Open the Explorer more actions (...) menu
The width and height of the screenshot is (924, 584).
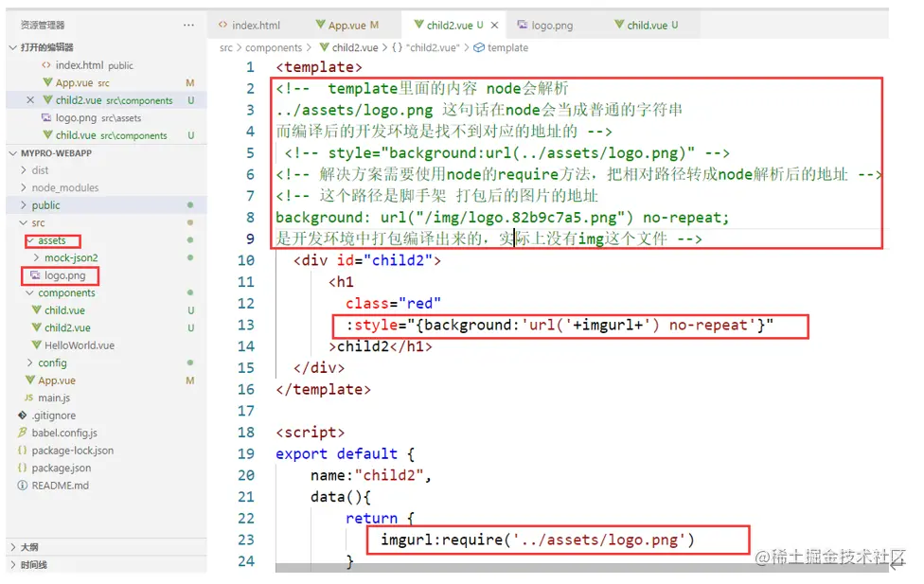[188, 25]
